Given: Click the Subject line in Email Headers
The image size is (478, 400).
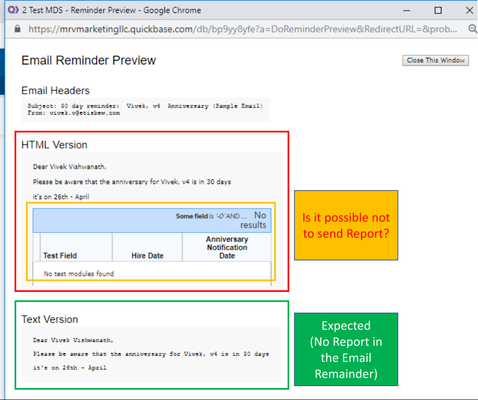Looking at the screenshot, I should tap(145, 106).
